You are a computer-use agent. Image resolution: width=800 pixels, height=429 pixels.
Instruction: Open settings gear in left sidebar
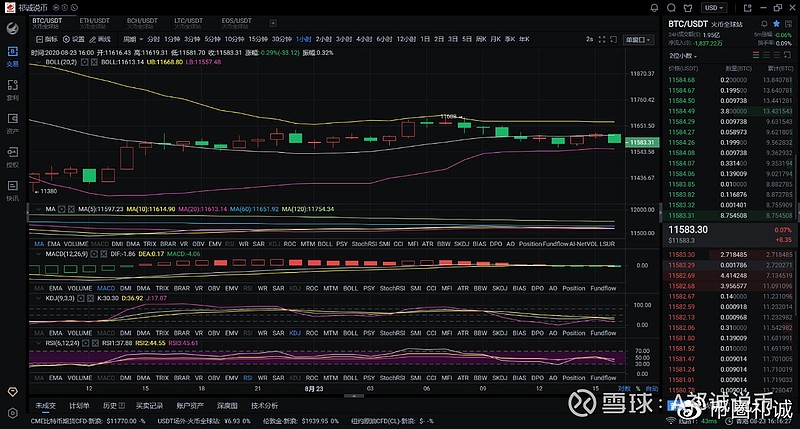click(x=12, y=411)
